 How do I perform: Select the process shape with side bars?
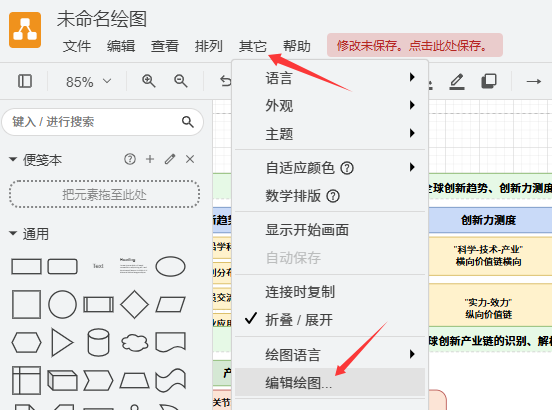click(x=98, y=304)
